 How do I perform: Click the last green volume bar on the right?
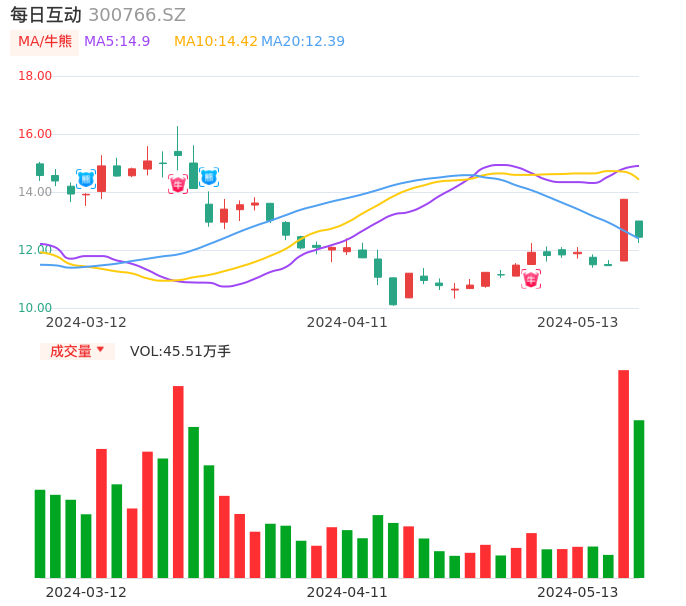pos(639,498)
